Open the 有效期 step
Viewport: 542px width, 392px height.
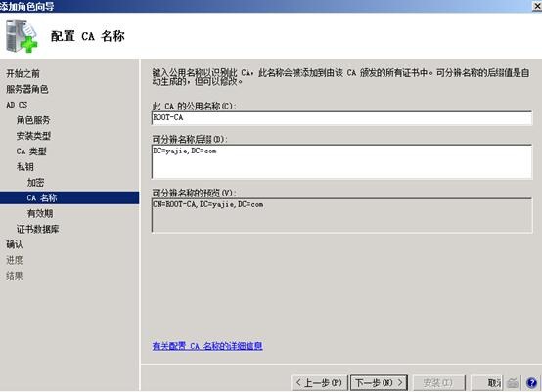click(40, 213)
